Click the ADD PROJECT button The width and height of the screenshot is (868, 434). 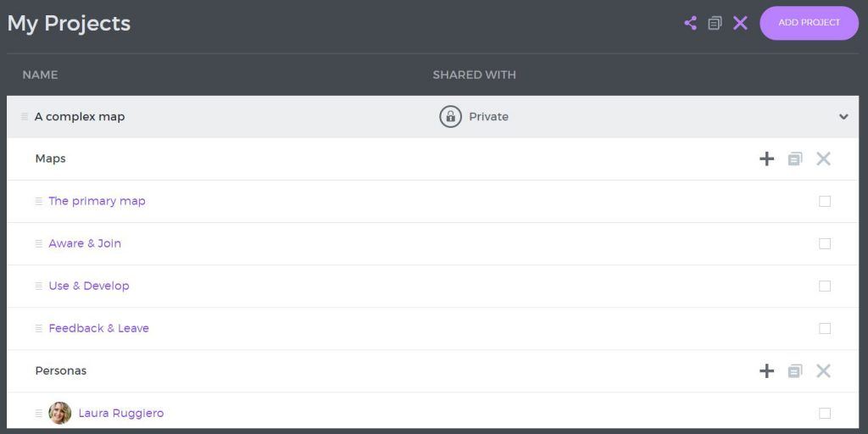point(810,23)
